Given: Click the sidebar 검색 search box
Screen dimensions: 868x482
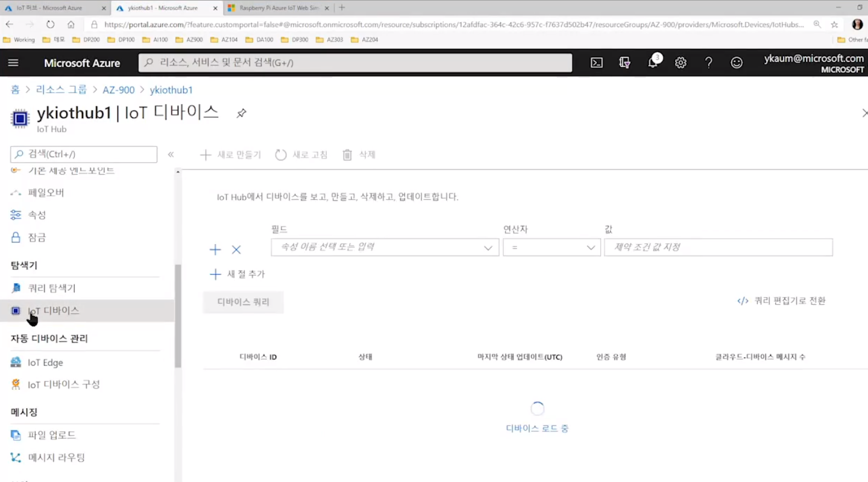Looking at the screenshot, I should click(x=84, y=154).
